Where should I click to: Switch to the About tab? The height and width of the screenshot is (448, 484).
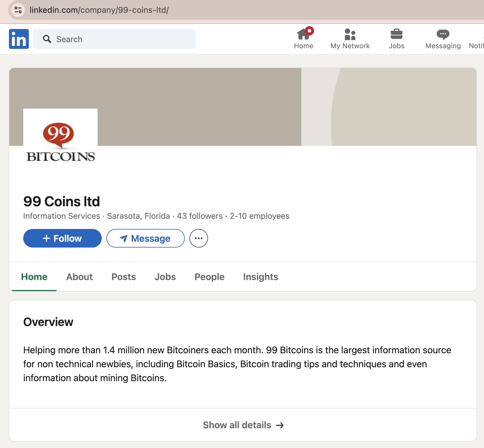(x=79, y=277)
